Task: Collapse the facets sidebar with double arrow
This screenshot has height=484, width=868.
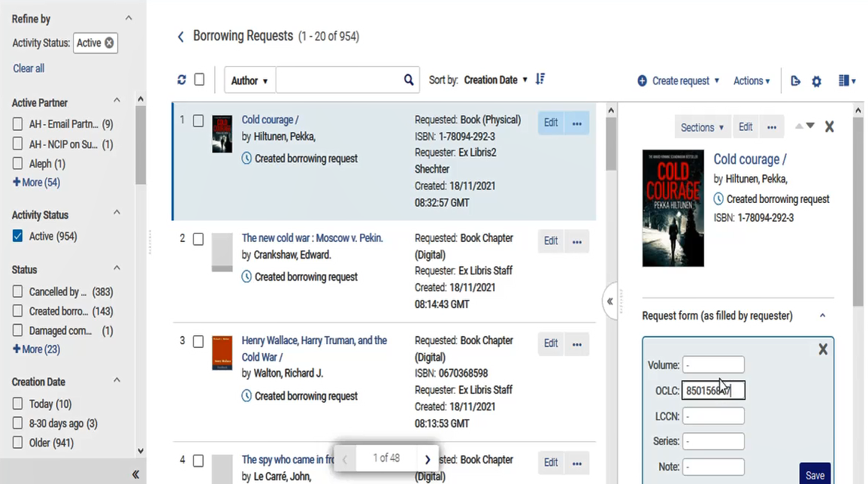Action: [135, 474]
